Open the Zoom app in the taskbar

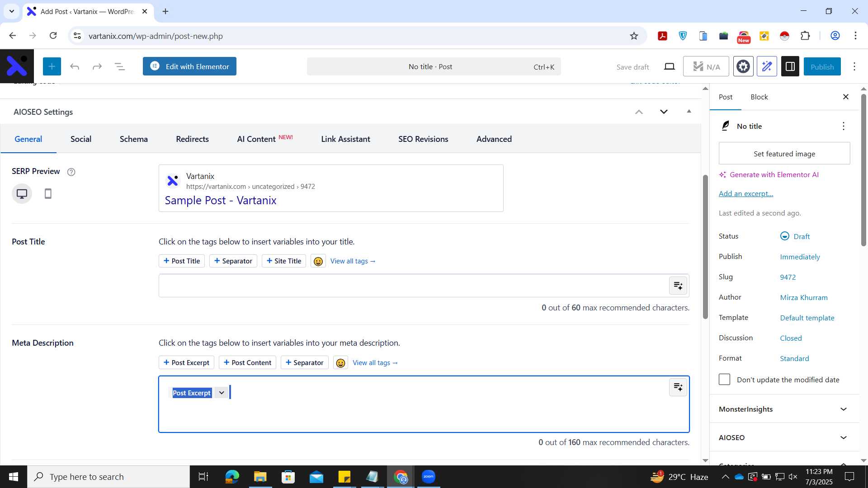tap(428, 477)
